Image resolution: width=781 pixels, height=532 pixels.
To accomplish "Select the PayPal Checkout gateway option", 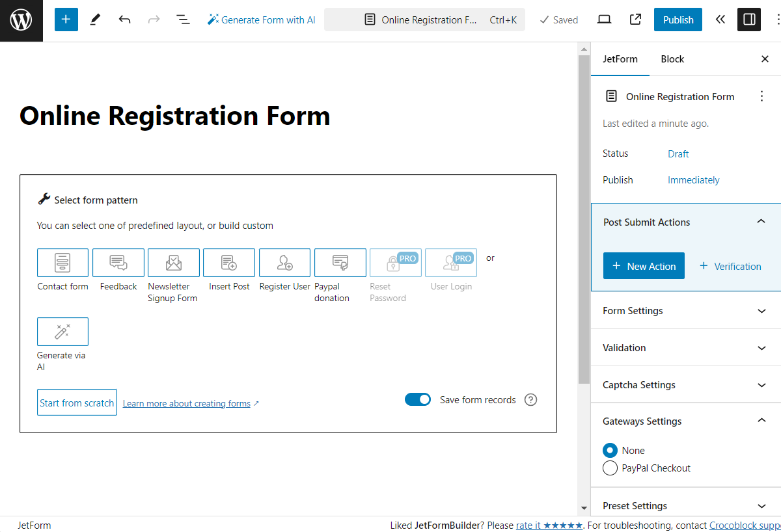I will (610, 468).
